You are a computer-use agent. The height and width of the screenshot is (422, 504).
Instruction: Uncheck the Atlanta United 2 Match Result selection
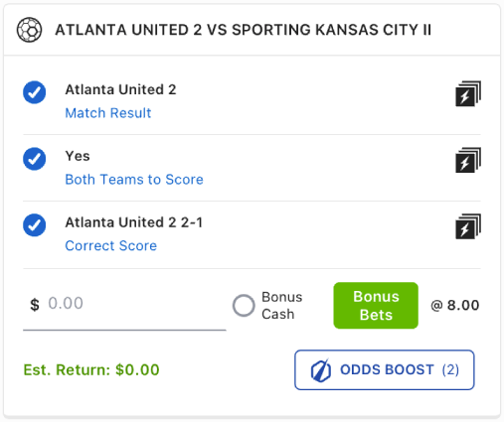(35, 92)
